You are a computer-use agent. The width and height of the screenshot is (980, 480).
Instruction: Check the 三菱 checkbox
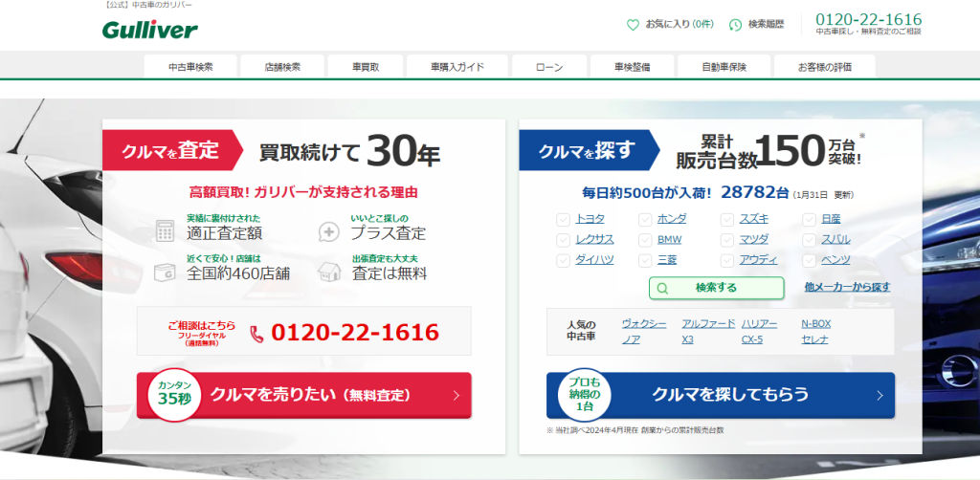(645, 260)
